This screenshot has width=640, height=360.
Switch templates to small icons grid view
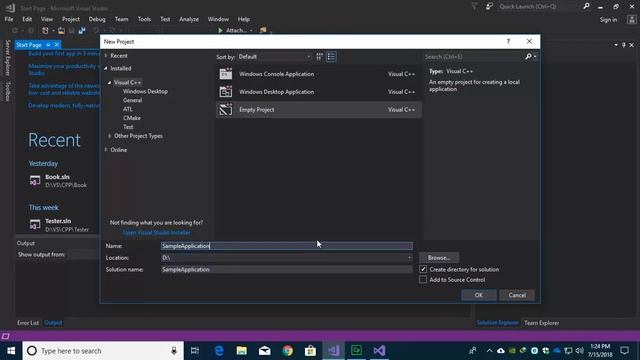click(x=319, y=57)
